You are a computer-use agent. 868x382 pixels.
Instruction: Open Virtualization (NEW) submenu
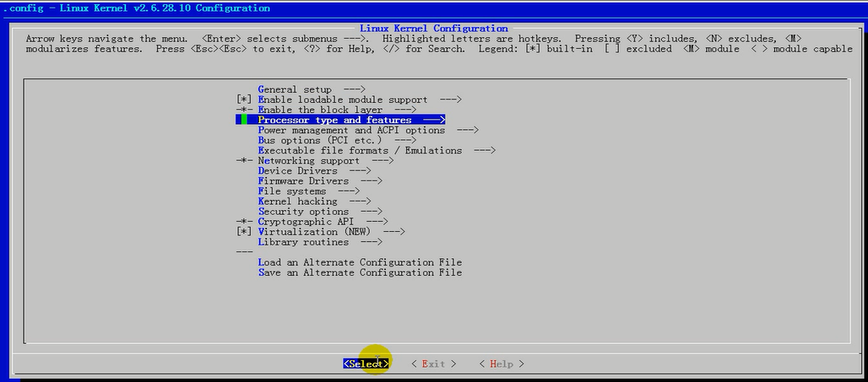(332, 232)
